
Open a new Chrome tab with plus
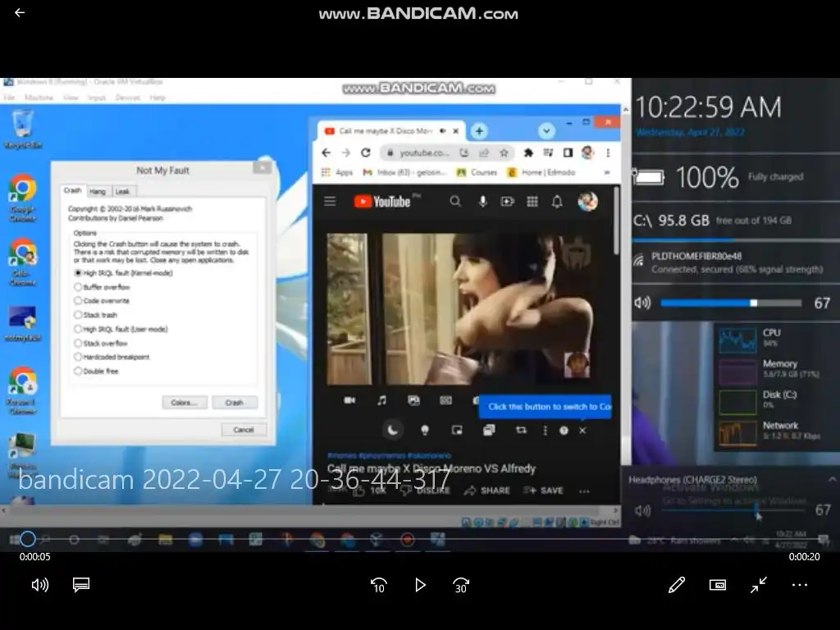tap(479, 130)
